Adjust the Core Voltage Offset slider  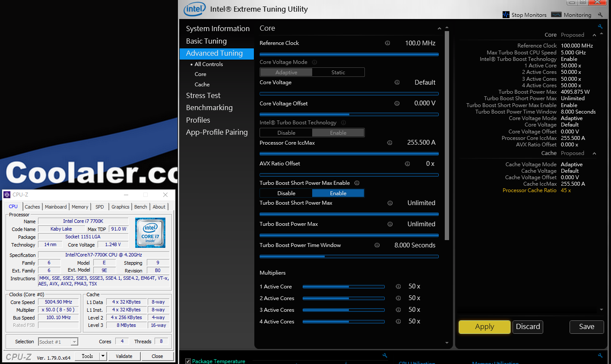349,114
